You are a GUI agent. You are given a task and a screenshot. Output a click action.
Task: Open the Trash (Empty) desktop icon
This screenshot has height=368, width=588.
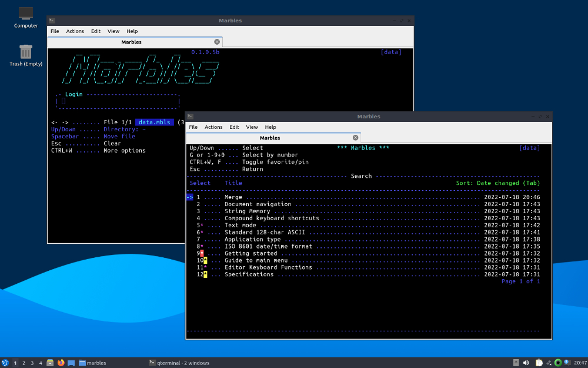click(26, 55)
